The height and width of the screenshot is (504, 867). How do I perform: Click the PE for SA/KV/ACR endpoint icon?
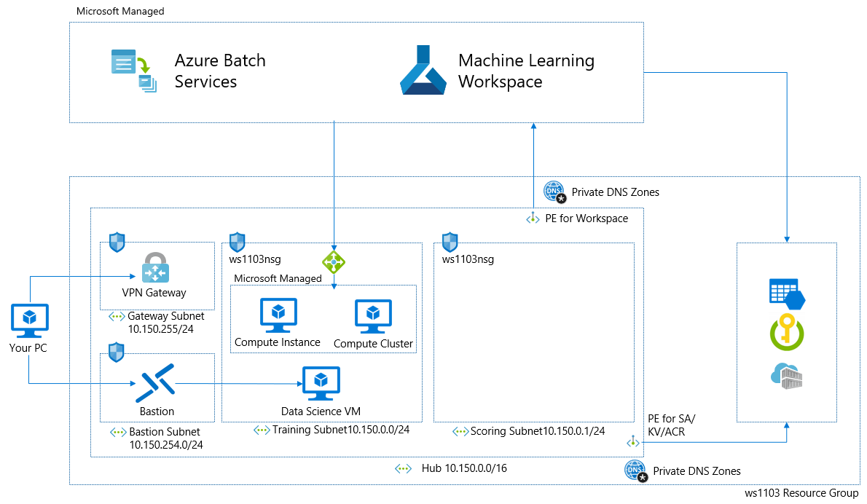(633, 441)
